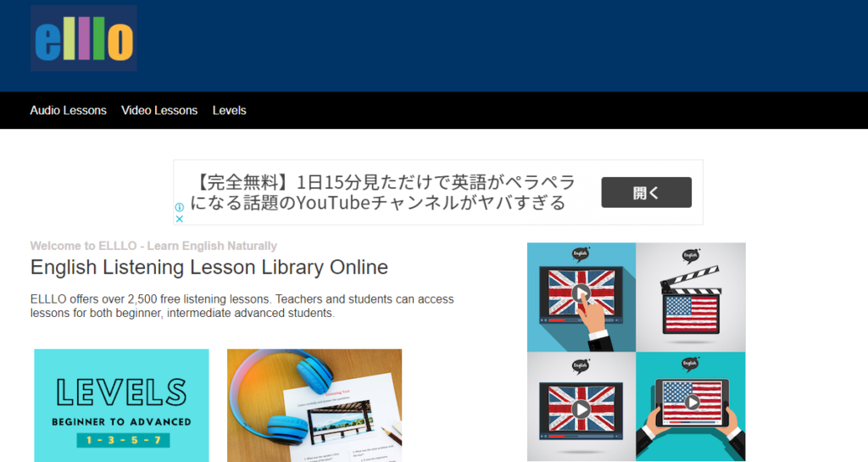Open the Audio Lessons menu
The height and width of the screenshot is (462, 868).
pos(68,110)
